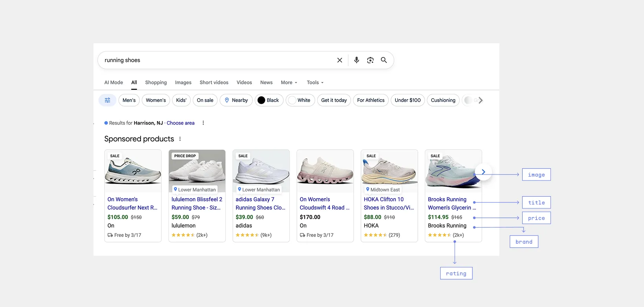This screenshot has height=307, width=644.
Task: Advance product carousel with the blue arrow
Action: tap(483, 172)
